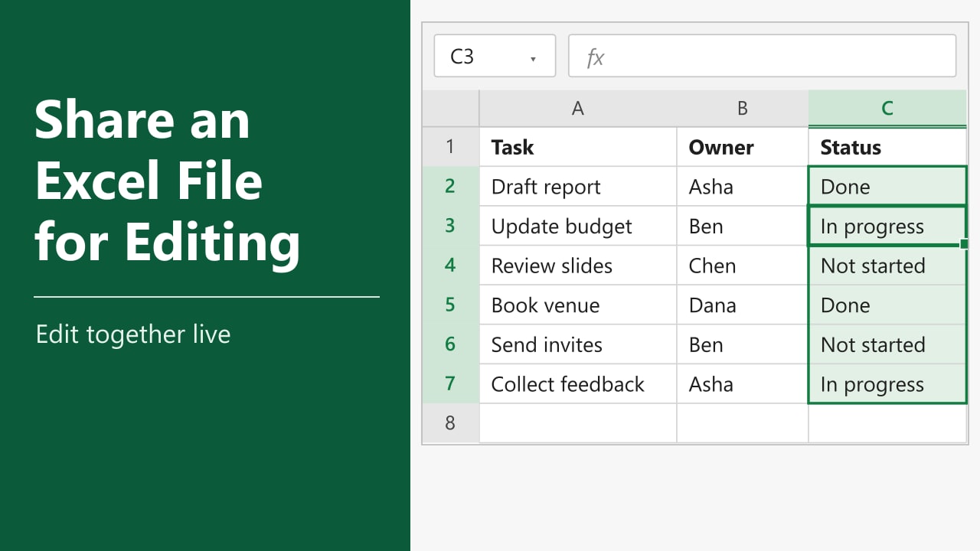Click the formula bar input field
This screenshot has height=551, width=980.
(762, 56)
